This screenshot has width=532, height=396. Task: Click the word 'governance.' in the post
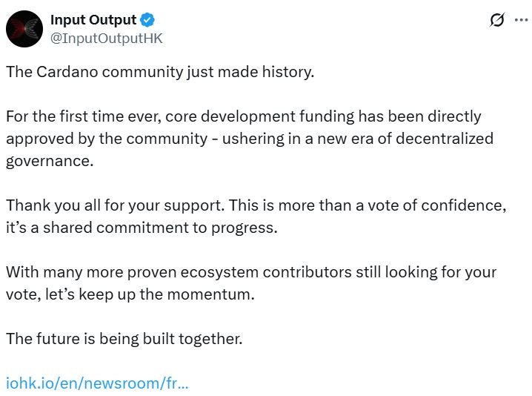[x=50, y=161]
